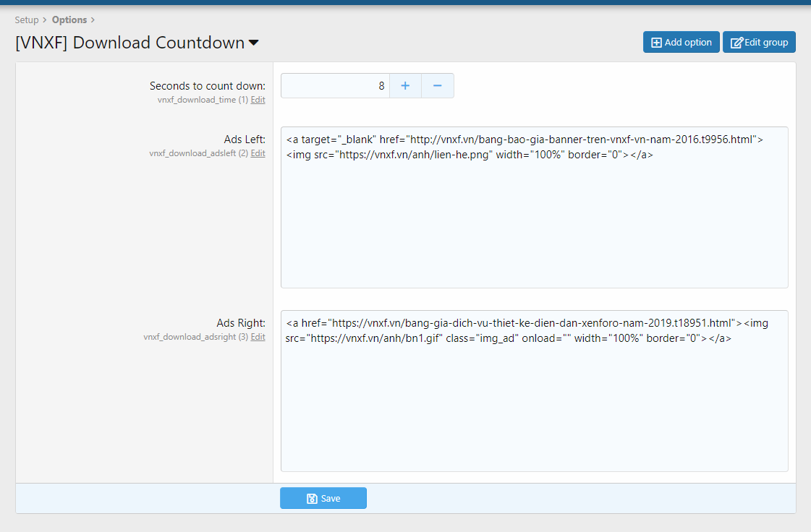Click the plus icon to increase seconds
This screenshot has width=811, height=532.
point(405,86)
